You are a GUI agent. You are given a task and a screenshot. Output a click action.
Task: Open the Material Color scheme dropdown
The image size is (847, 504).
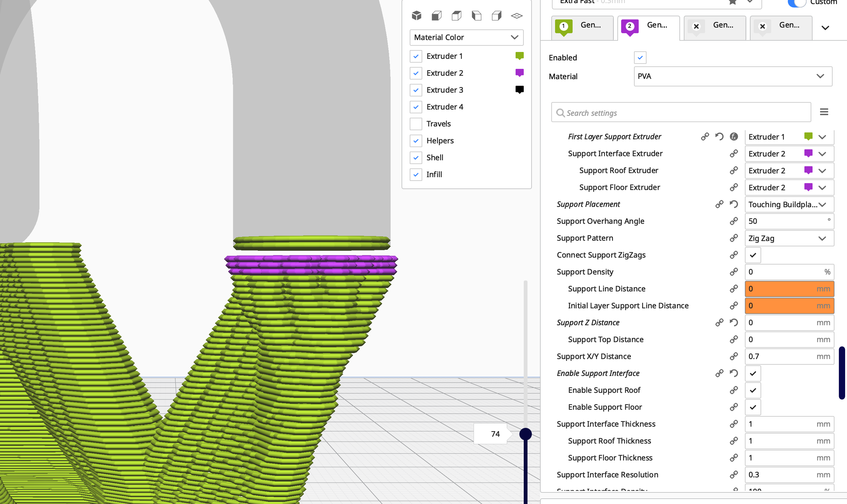click(x=466, y=37)
